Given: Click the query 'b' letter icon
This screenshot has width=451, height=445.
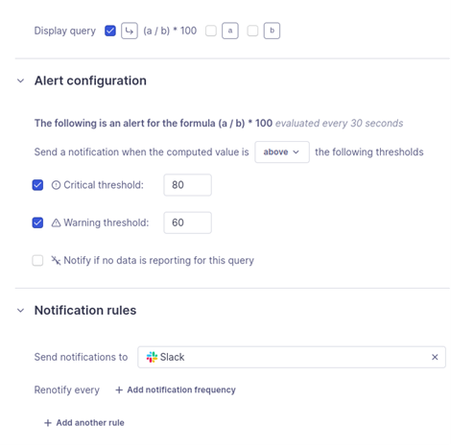Looking at the screenshot, I should click(x=272, y=31).
